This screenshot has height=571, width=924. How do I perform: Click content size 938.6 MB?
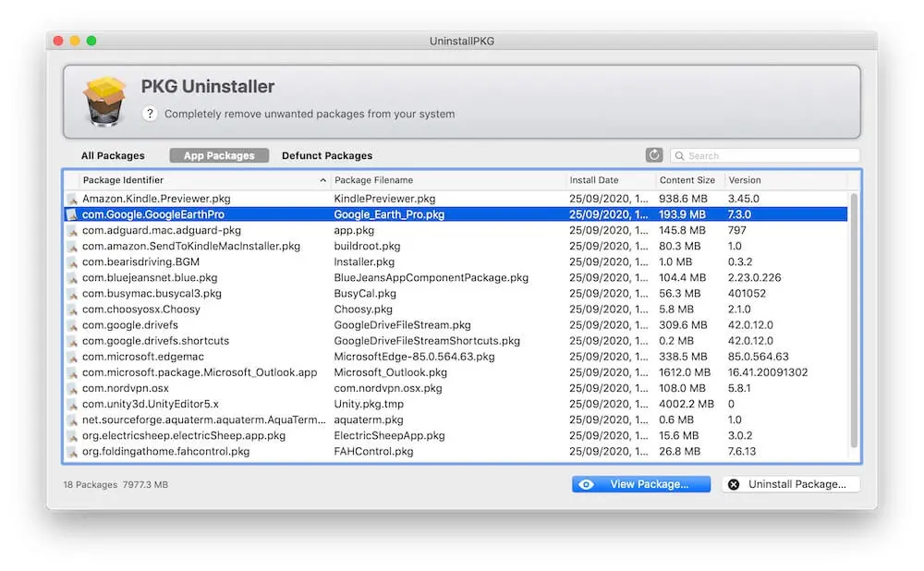683,200
